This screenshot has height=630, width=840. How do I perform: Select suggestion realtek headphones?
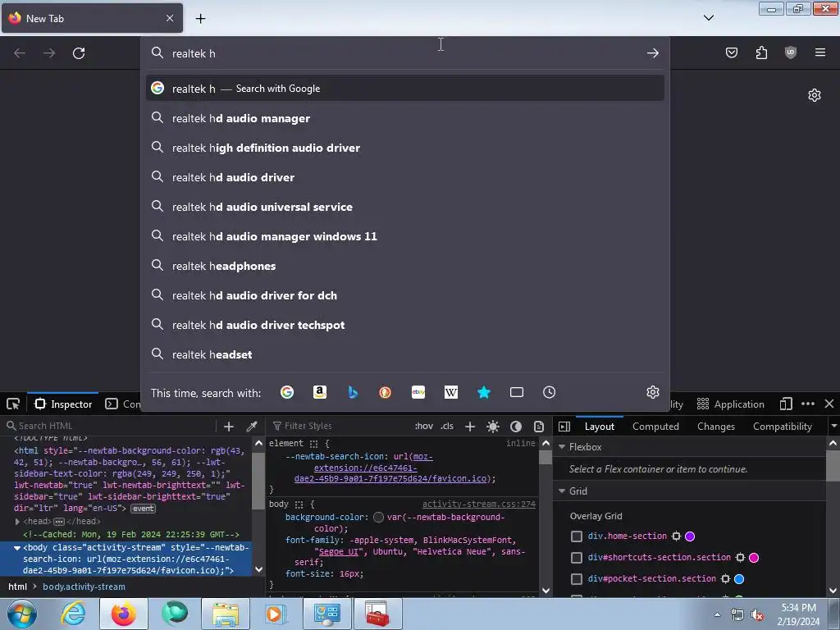405,267
